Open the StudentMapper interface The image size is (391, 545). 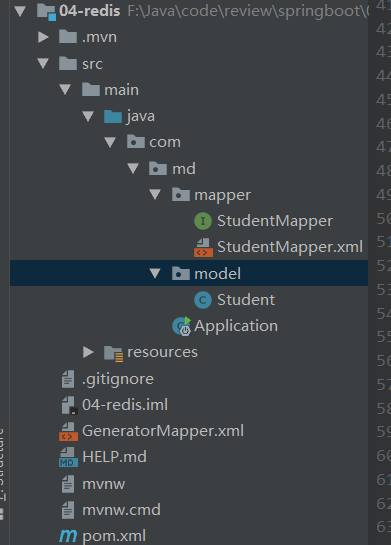275,221
